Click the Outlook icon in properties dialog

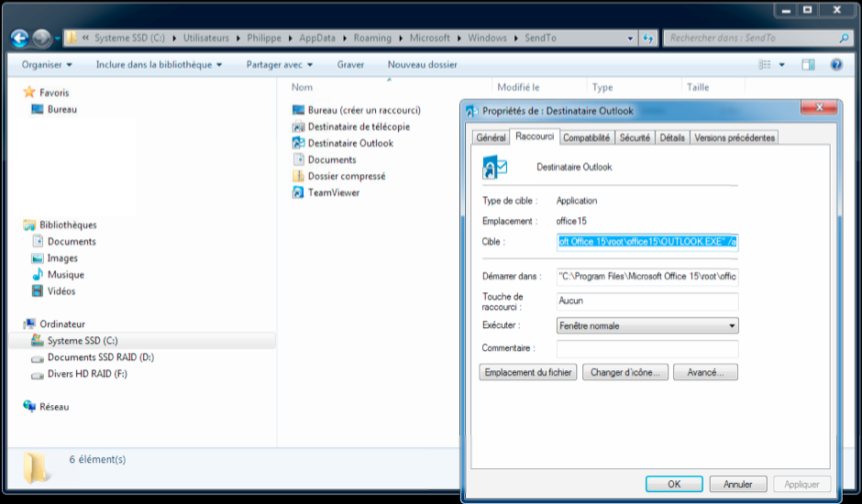pyautogui.click(x=494, y=167)
